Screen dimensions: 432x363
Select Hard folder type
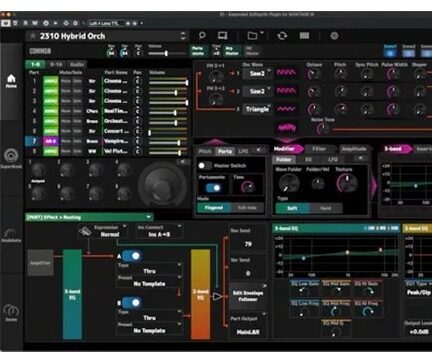point(326,208)
